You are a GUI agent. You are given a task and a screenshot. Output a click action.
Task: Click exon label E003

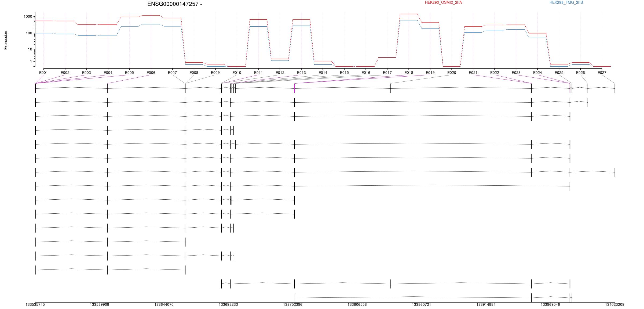[86, 73]
